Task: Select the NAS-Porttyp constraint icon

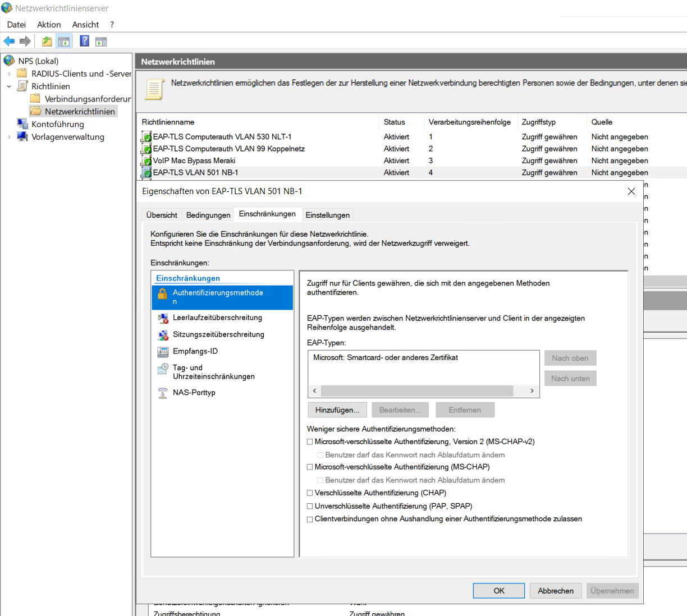Action: click(162, 393)
